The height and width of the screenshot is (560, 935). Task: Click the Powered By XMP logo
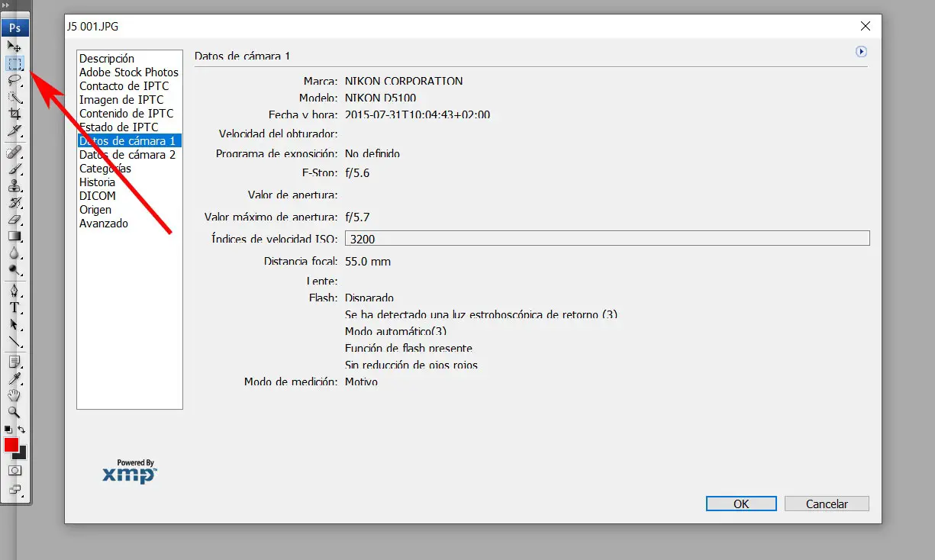coord(130,471)
